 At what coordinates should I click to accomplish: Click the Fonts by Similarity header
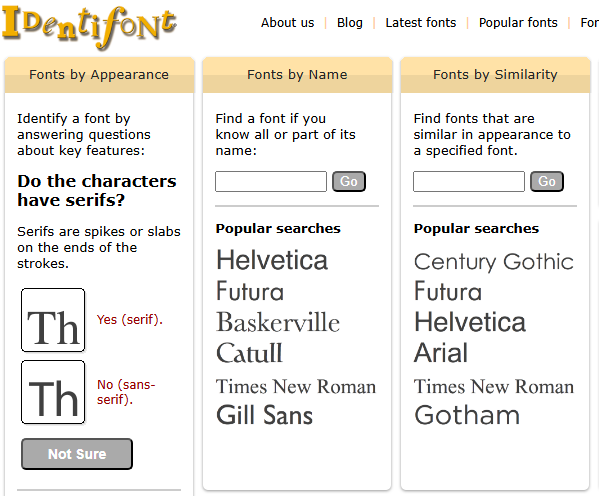[x=495, y=75]
